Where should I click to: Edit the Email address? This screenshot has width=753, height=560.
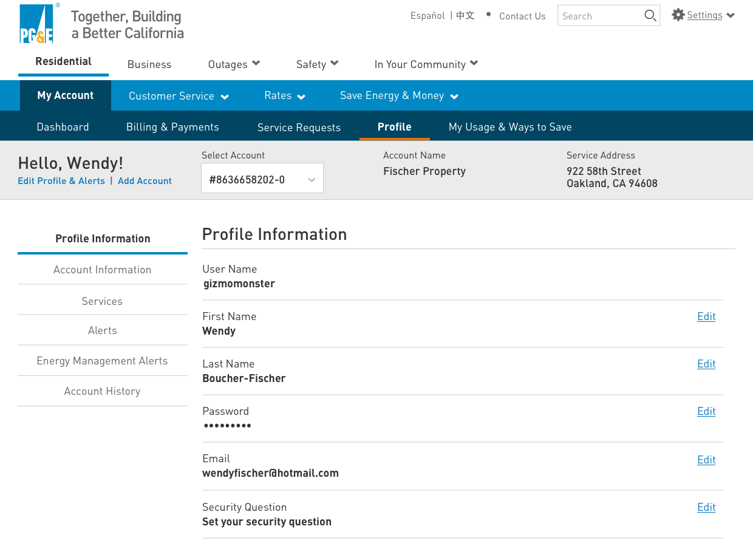pos(706,460)
